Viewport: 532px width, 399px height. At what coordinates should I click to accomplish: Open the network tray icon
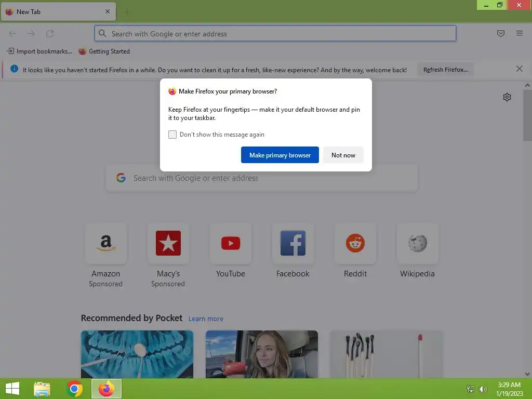[470, 389]
